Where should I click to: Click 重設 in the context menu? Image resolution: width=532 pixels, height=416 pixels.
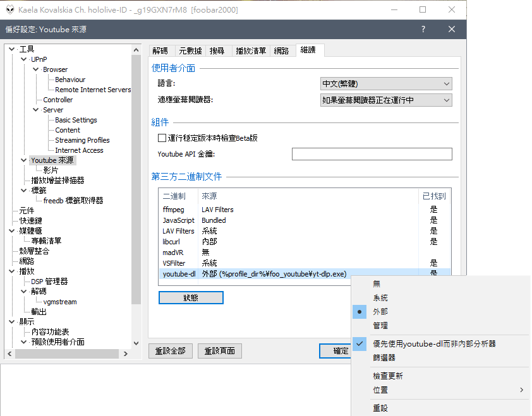(380, 408)
